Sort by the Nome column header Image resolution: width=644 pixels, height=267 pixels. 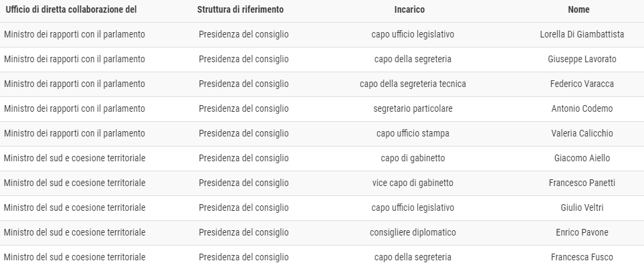[x=578, y=9]
